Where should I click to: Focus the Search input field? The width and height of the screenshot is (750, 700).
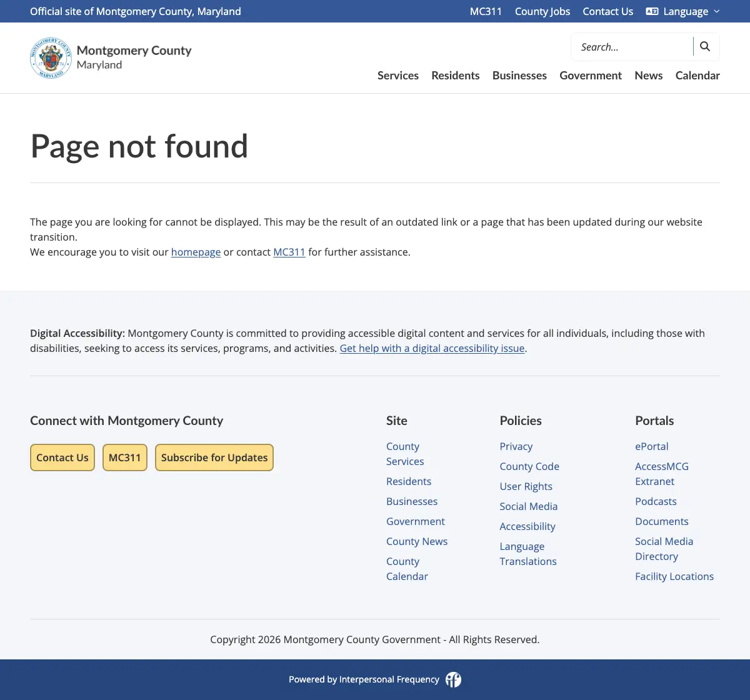point(632,47)
